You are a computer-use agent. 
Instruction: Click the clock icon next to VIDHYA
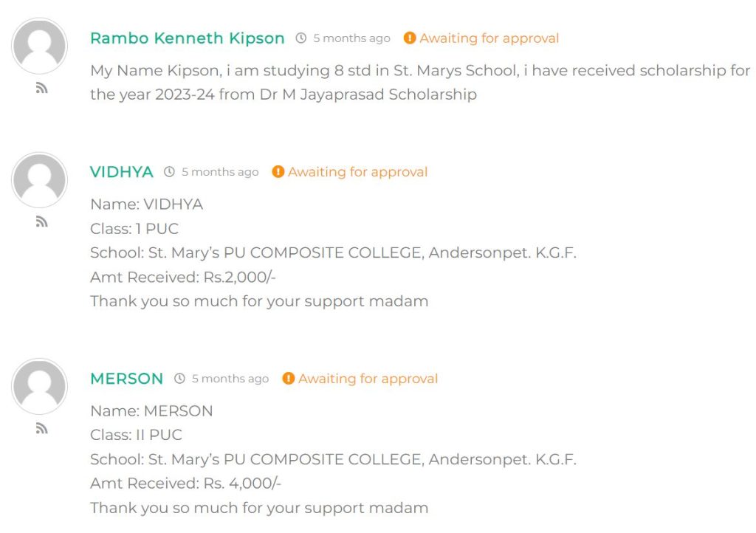pyautogui.click(x=169, y=172)
